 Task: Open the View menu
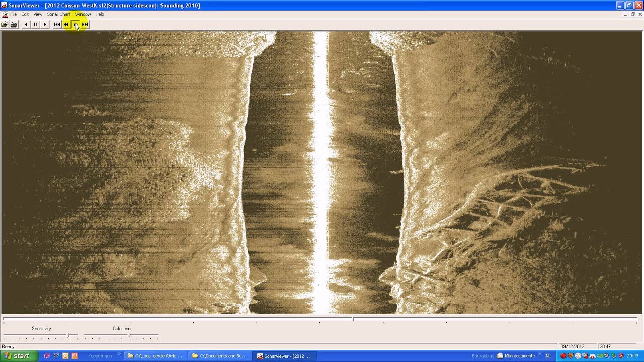click(x=38, y=14)
